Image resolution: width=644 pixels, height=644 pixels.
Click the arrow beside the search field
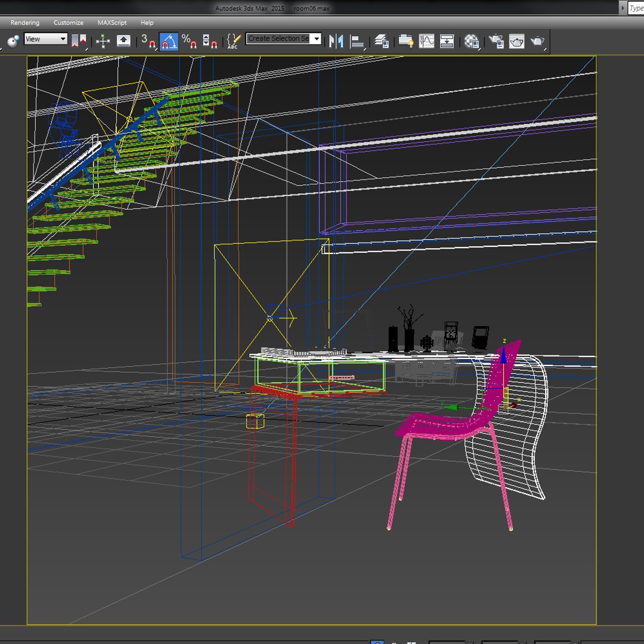[x=623, y=8]
